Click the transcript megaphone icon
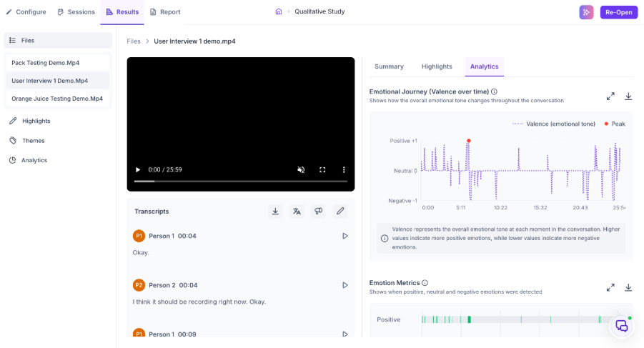This screenshot has width=644, height=348. 318,212
